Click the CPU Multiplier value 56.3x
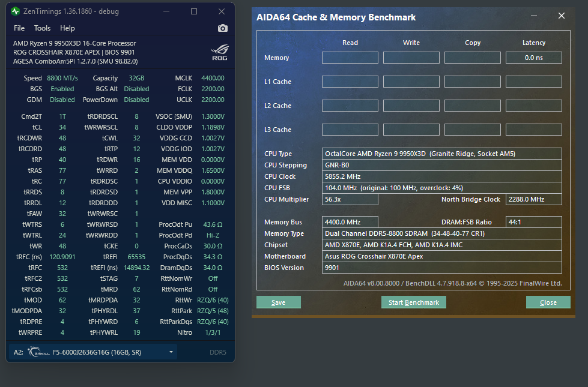The width and height of the screenshot is (588, 387). pos(350,199)
